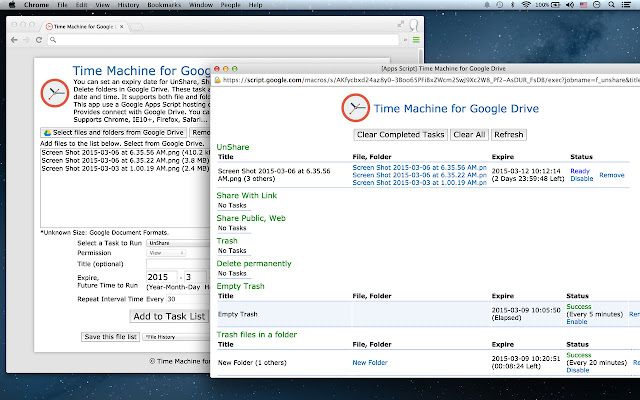This screenshot has width=640, height=400.
Task: Select Screen Shot 2015-03-06 at 6.35.22 AM.png in file list
Action: click(x=125, y=160)
